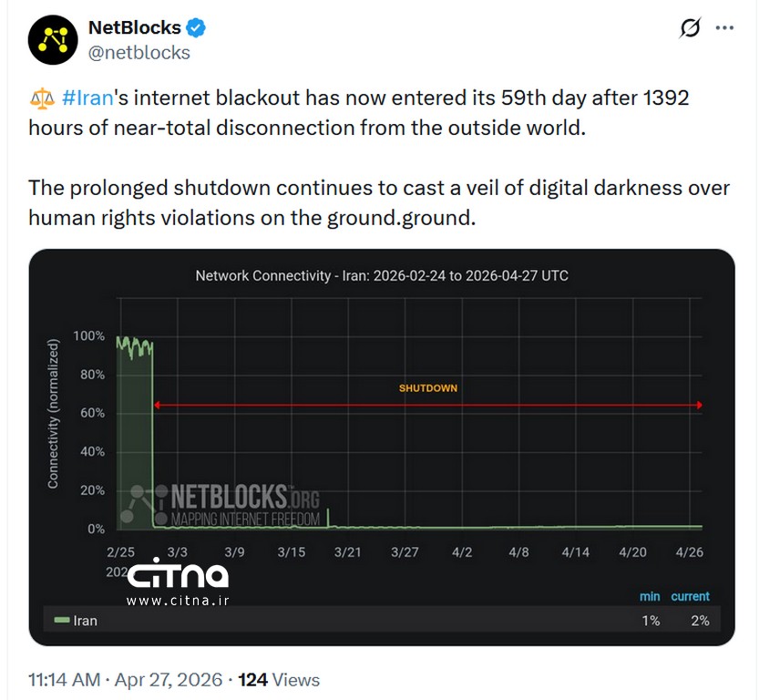
Task: Click the 124 Views counter
Action: pyautogui.click(x=279, y=680)
